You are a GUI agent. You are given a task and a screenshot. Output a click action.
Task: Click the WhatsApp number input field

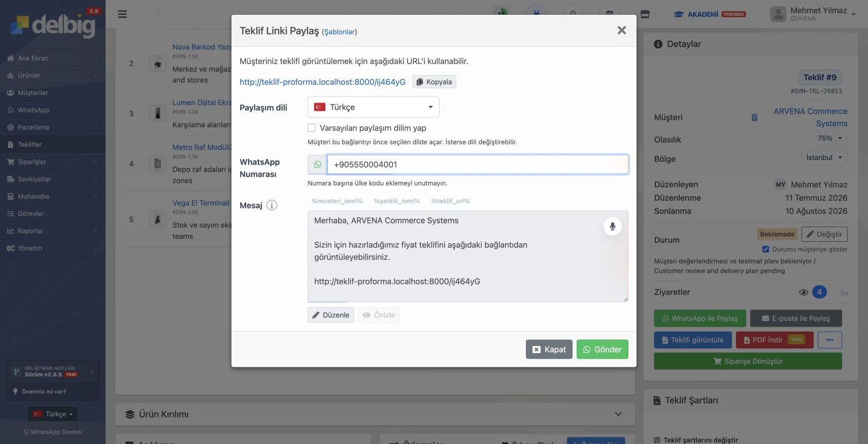pos(478,165)
